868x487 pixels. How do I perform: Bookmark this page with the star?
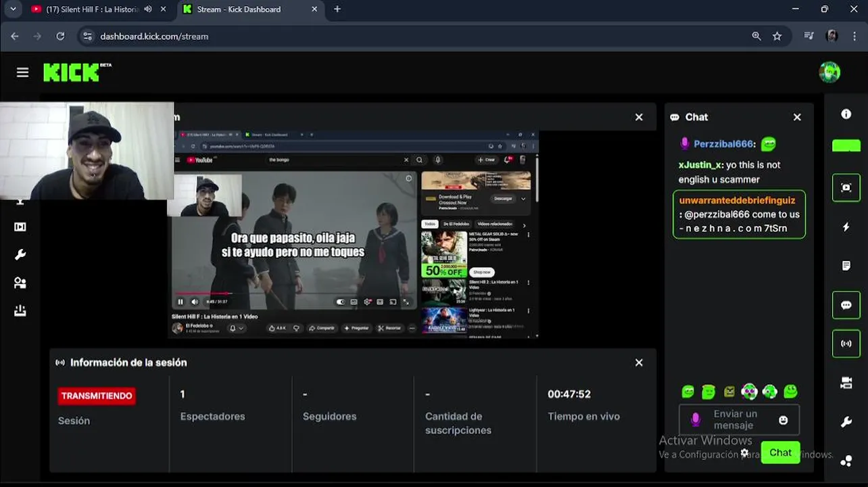pyautogui.click(x=777, y=37)
